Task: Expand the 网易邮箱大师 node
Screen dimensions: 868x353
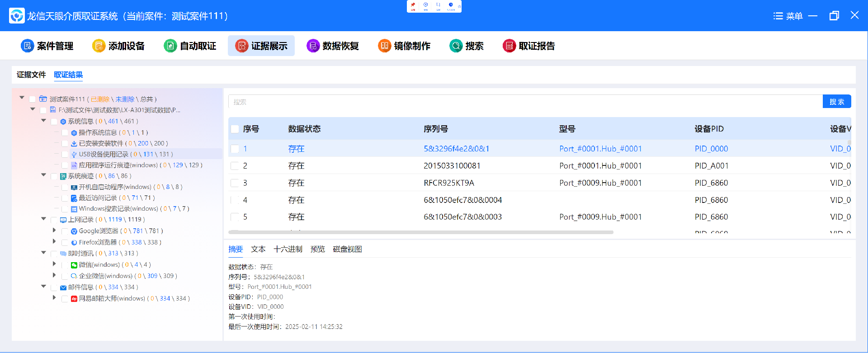Action: (54, 297)
